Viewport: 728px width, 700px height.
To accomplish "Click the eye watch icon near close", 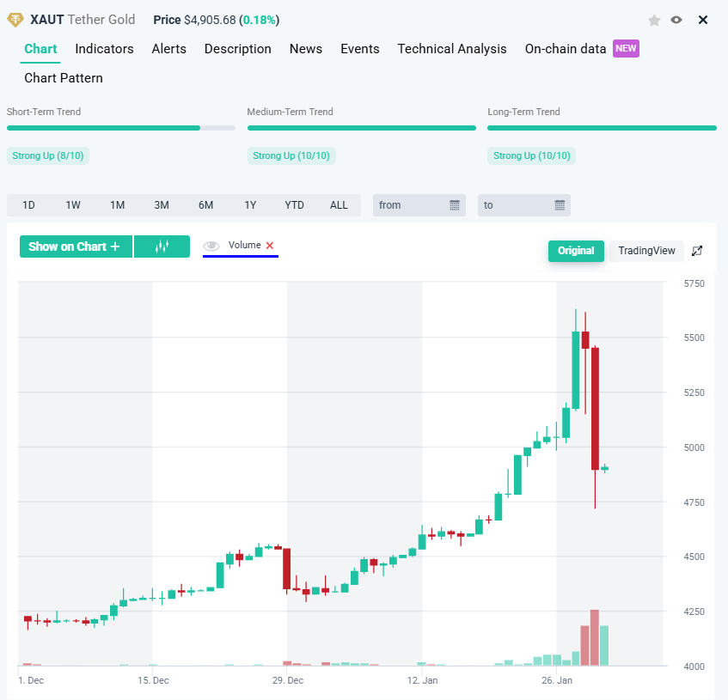I will [x=676, y=20].
